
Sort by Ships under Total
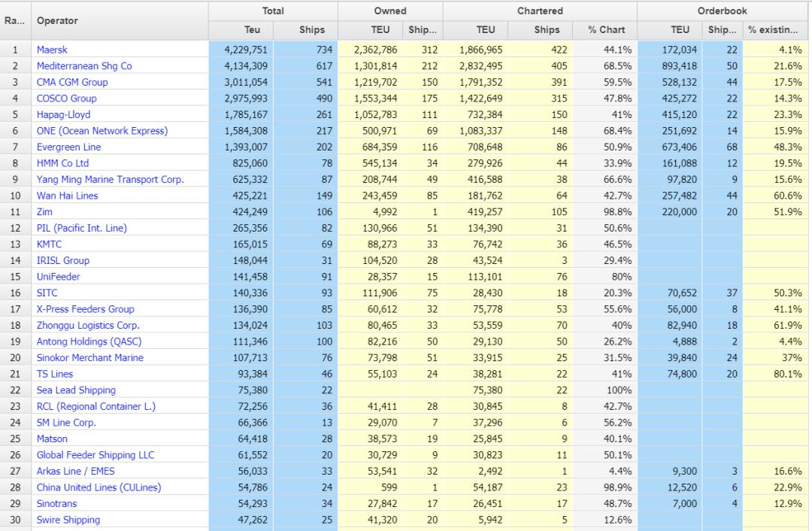tap(305, 30)
